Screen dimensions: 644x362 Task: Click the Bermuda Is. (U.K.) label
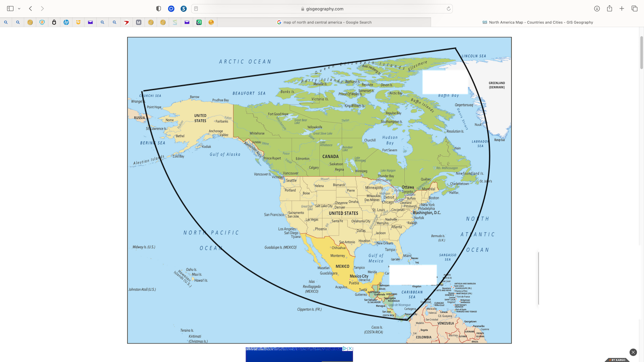pos(438,238)
